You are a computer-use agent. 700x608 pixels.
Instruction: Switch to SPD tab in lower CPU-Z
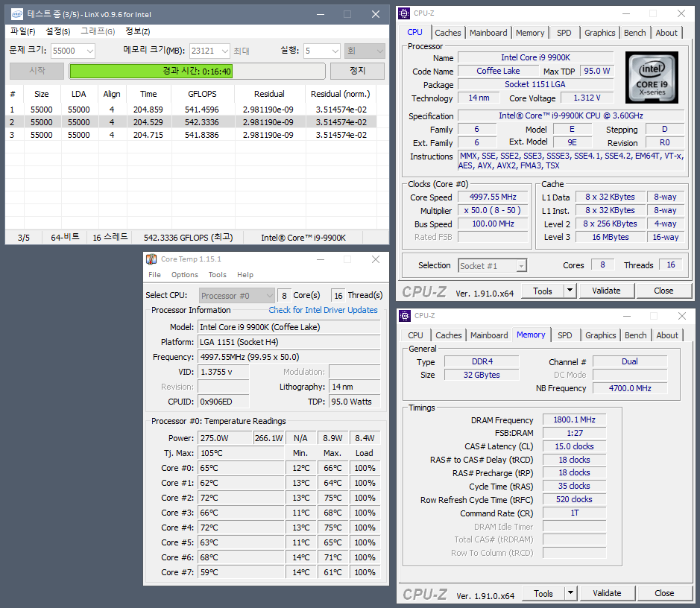(565, 335)
